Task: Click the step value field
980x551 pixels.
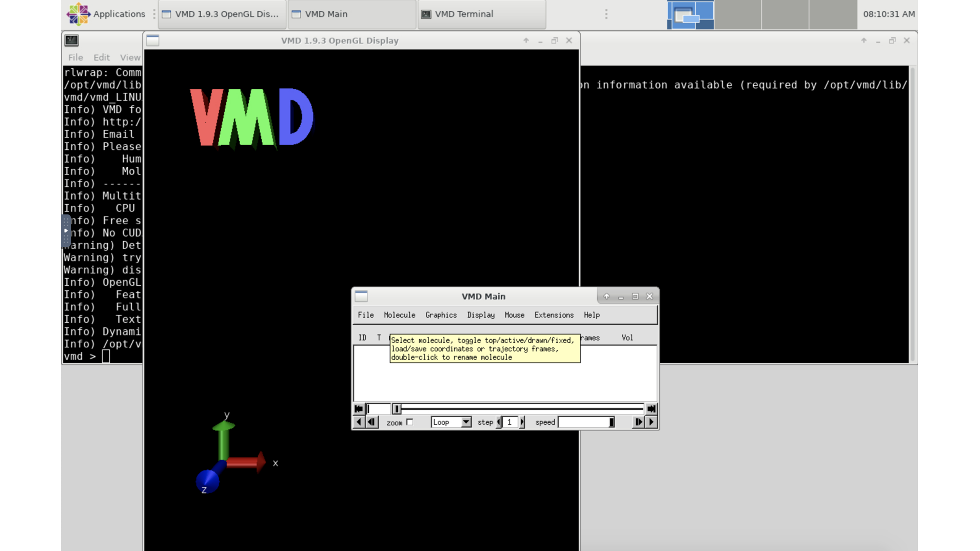Action: (x=511, y=422)
